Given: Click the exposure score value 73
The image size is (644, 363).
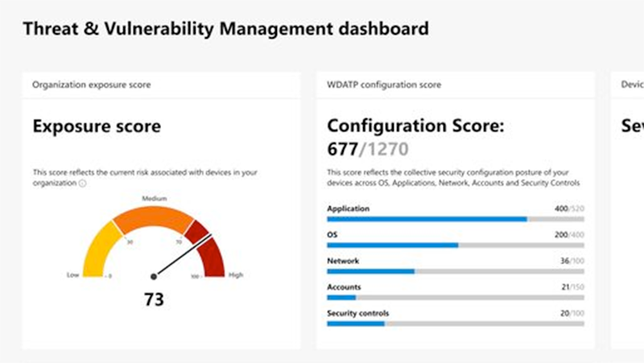Looking at the screenshot, I should [154, 299].
